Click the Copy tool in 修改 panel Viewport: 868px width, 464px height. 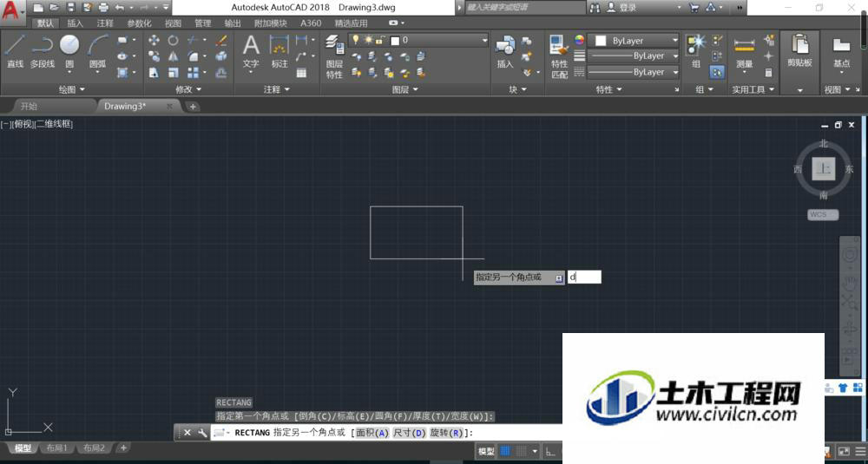click(x=154, y=56)
